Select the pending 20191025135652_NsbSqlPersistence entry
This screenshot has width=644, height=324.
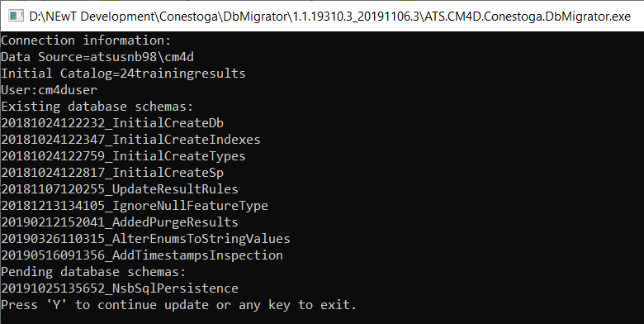pos(120,288)
